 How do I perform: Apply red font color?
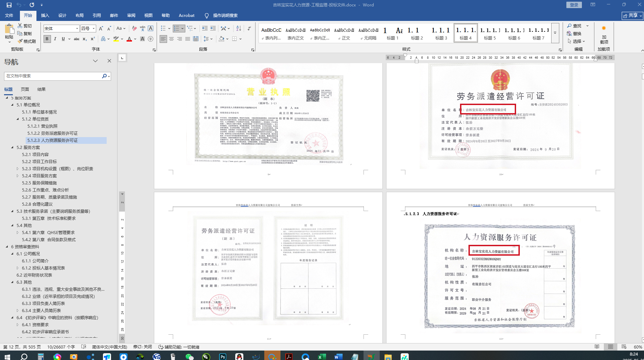[129, 39]
